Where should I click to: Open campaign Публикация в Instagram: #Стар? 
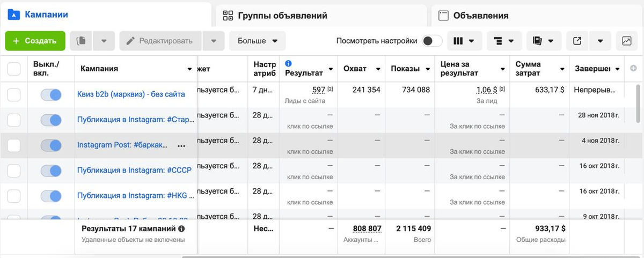point(135,120)
